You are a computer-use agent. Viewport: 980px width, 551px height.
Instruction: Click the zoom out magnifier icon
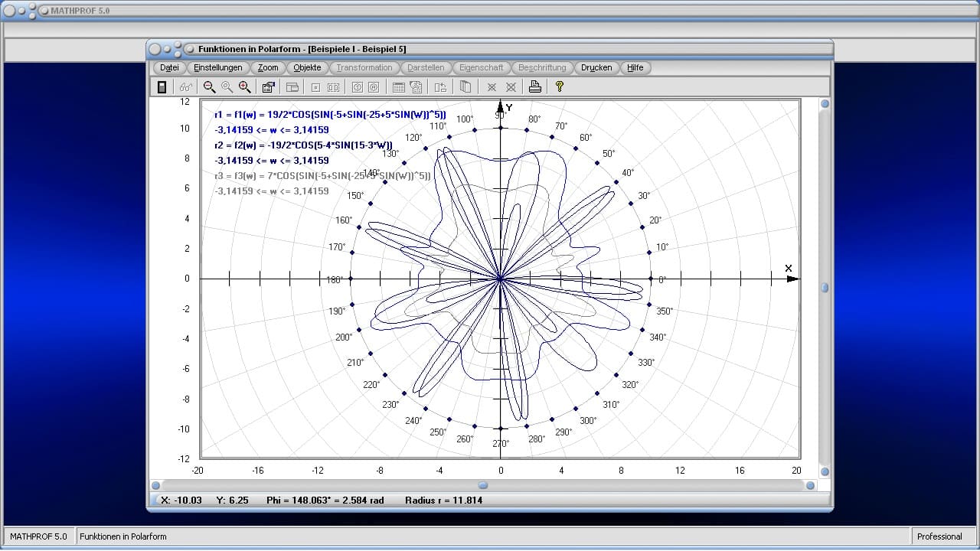(209, 87)
